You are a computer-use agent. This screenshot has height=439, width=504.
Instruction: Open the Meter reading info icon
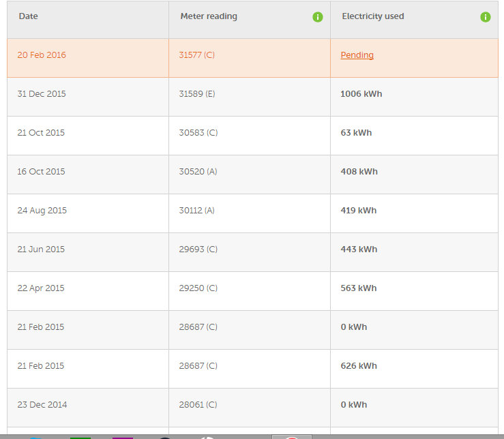pos(318,17)
